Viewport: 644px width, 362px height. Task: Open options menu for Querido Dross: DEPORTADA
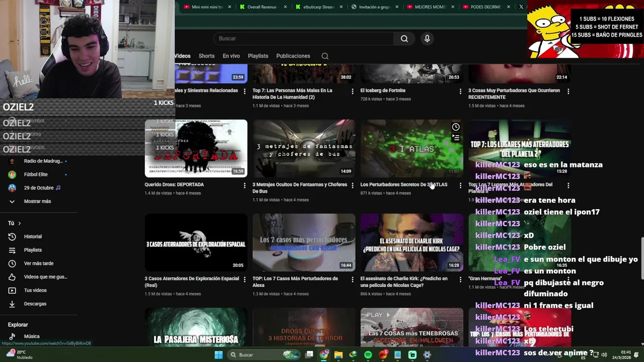click(245, 186)
